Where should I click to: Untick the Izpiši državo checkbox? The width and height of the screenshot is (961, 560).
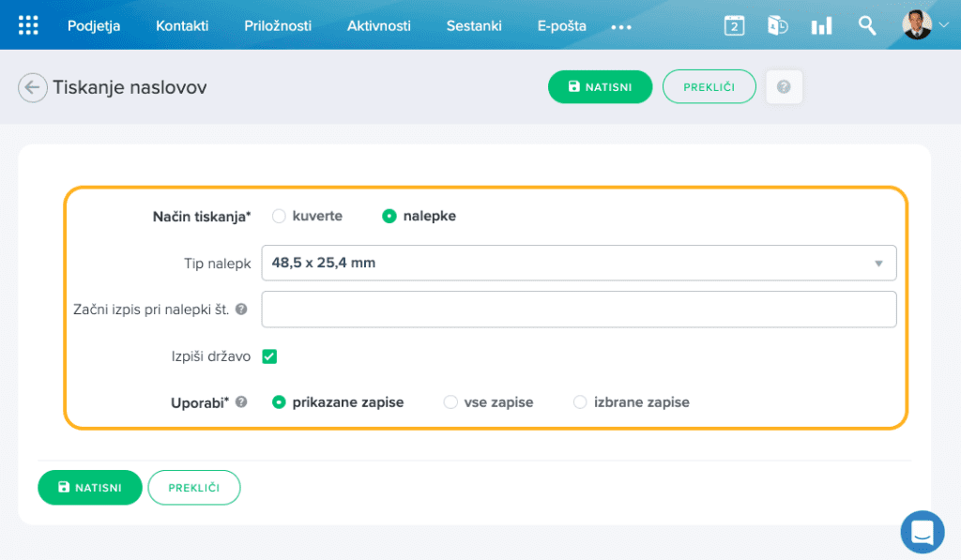coord(269,356)
